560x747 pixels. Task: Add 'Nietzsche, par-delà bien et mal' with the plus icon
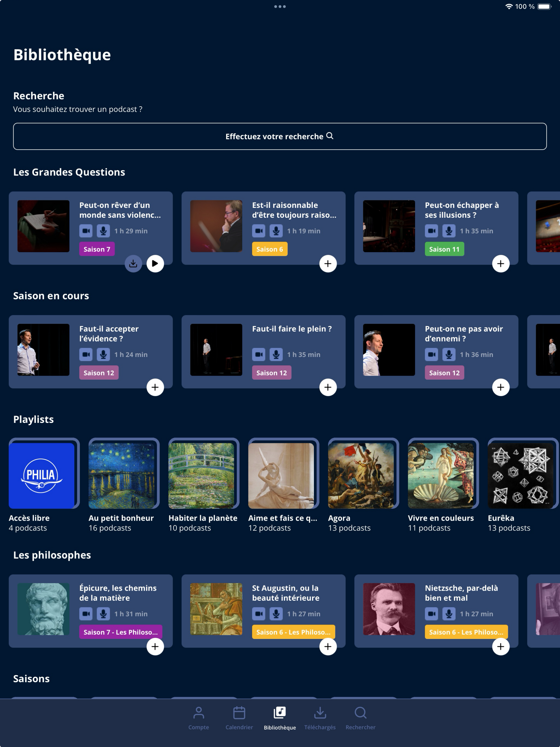click(501, 646)
